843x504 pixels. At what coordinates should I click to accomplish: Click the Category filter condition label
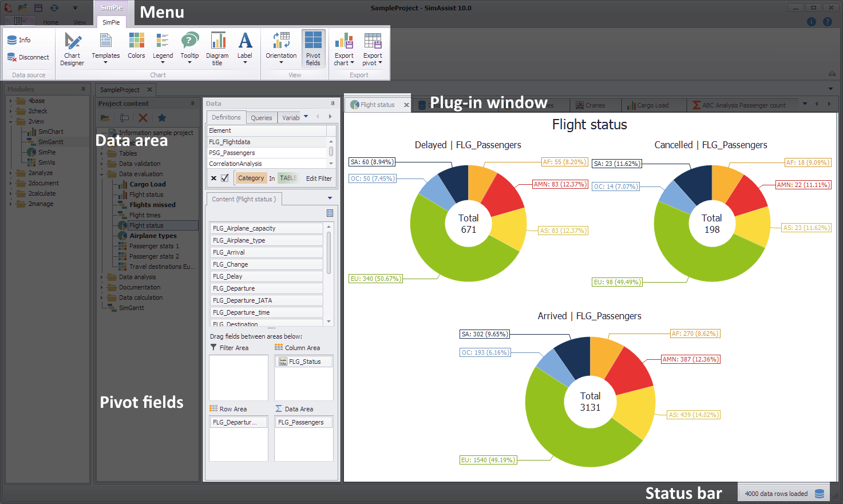(x=251, y=178)
